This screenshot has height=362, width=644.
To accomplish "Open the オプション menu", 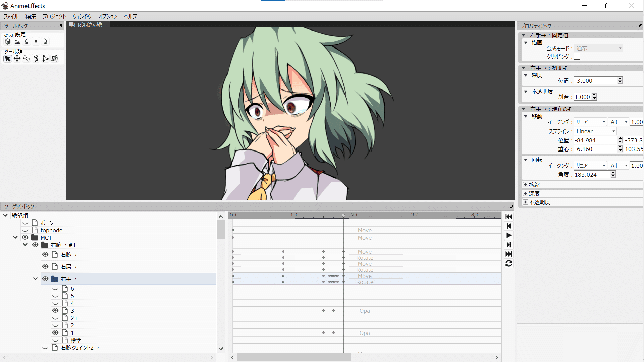I will [108, 16].
